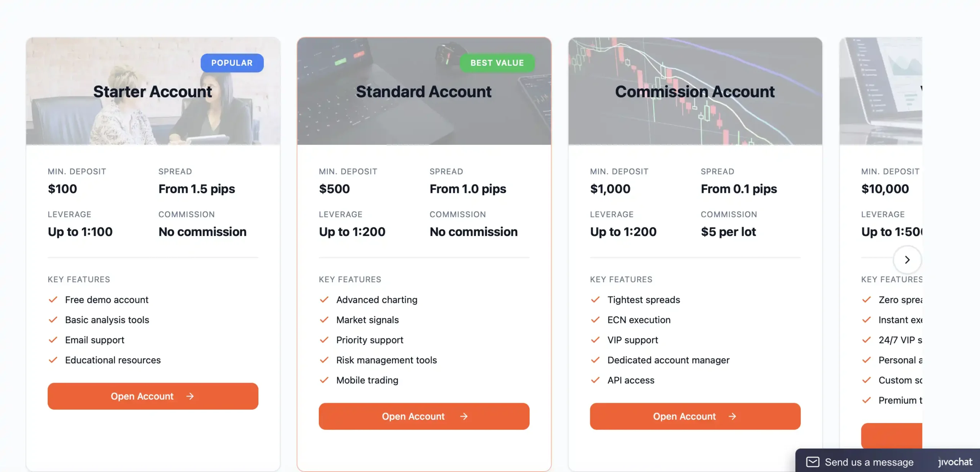
Task: Click the checkmark next to Advanced charting
Action: [324, 299]
